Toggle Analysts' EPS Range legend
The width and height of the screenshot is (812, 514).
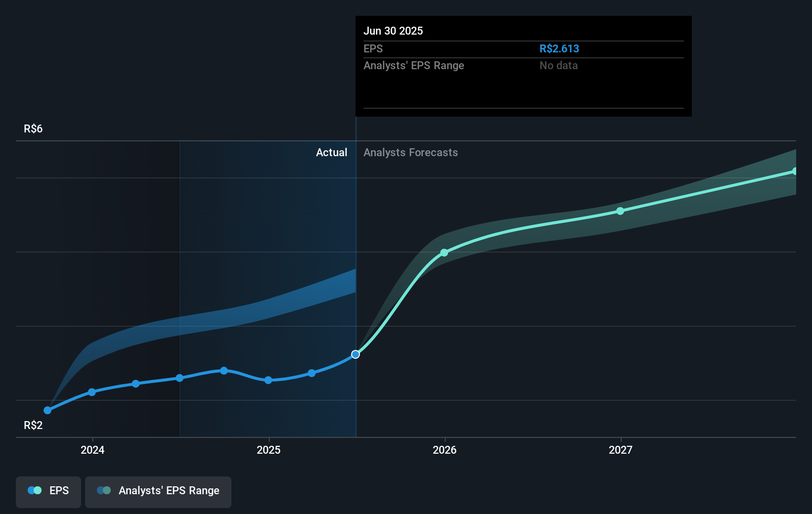click(158, 491)
